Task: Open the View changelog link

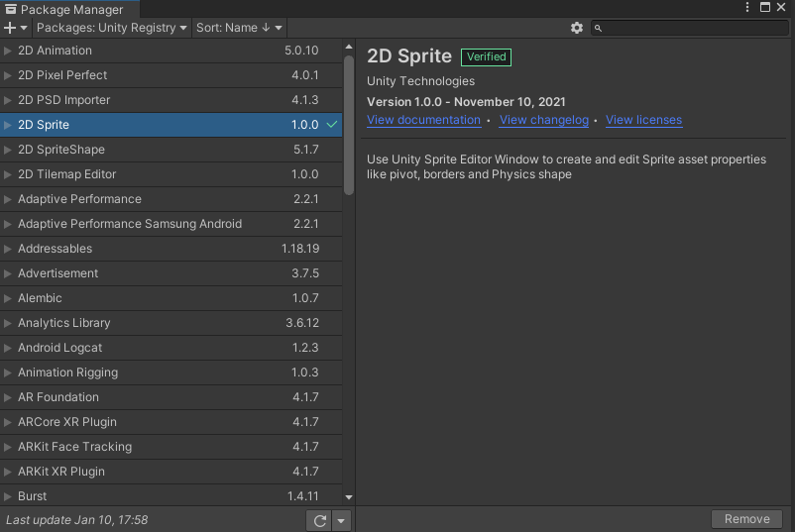Action: click(x=543, y=120)
